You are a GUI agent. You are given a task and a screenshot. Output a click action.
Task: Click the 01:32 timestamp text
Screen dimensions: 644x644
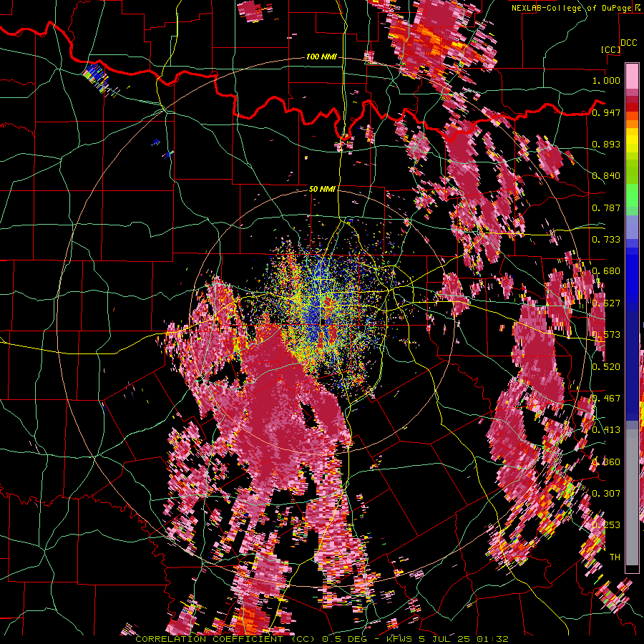[492, 639]
